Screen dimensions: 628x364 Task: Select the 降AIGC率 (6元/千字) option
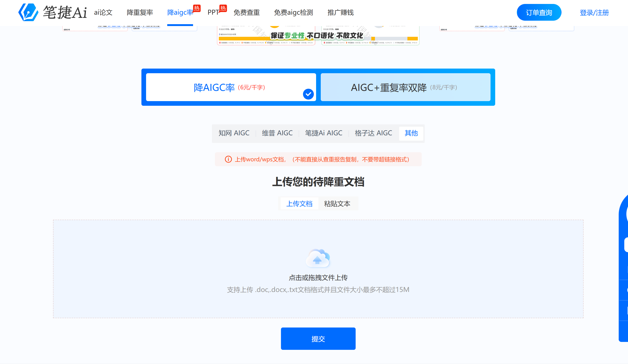[x=231, y=87]
